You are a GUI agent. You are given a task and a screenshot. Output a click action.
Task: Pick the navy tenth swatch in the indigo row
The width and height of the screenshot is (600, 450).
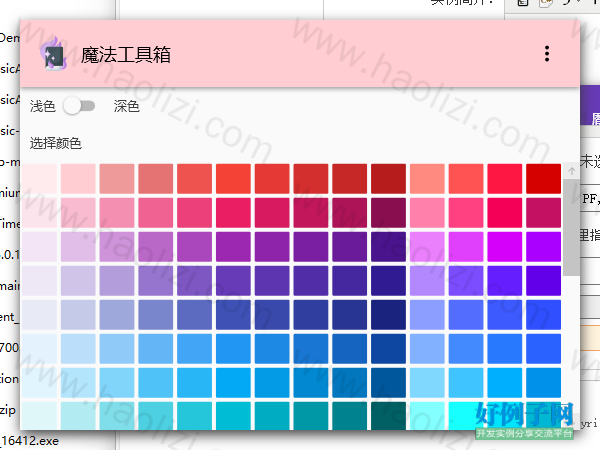tap(388, 315)
